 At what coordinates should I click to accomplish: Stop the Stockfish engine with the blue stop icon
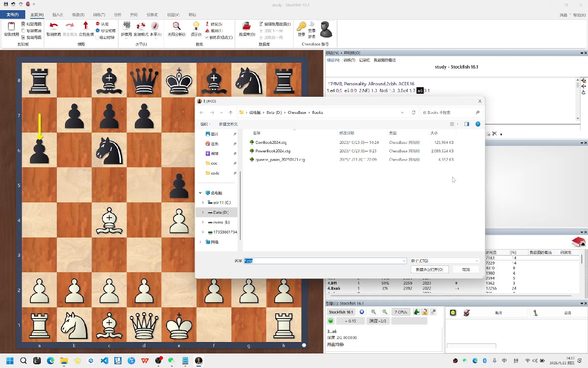point(362,312)
